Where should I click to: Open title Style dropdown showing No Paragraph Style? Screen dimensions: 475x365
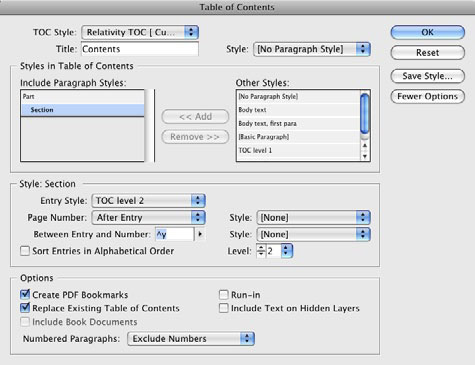tap(312, 49)
